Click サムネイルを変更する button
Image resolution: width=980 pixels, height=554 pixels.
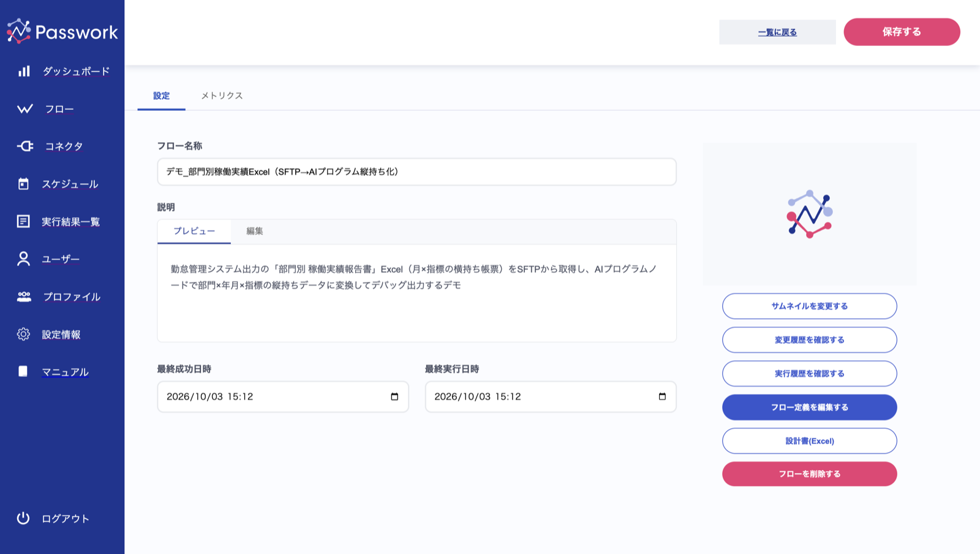(810, 306)
